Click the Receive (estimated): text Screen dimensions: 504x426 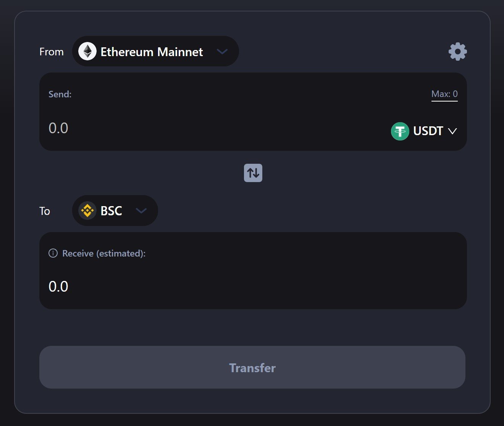coord(104,253)
